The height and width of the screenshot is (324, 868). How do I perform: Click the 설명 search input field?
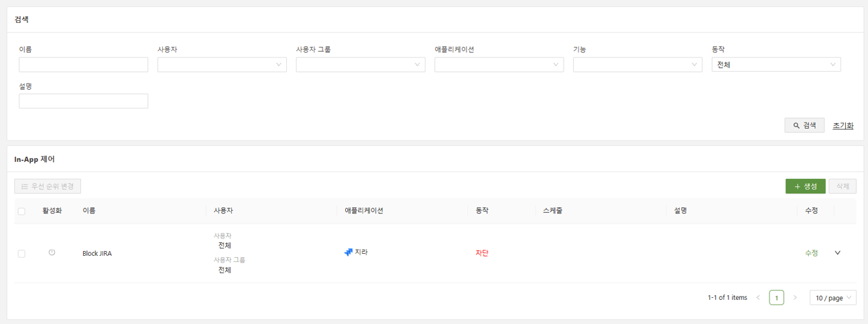(83, 101)
